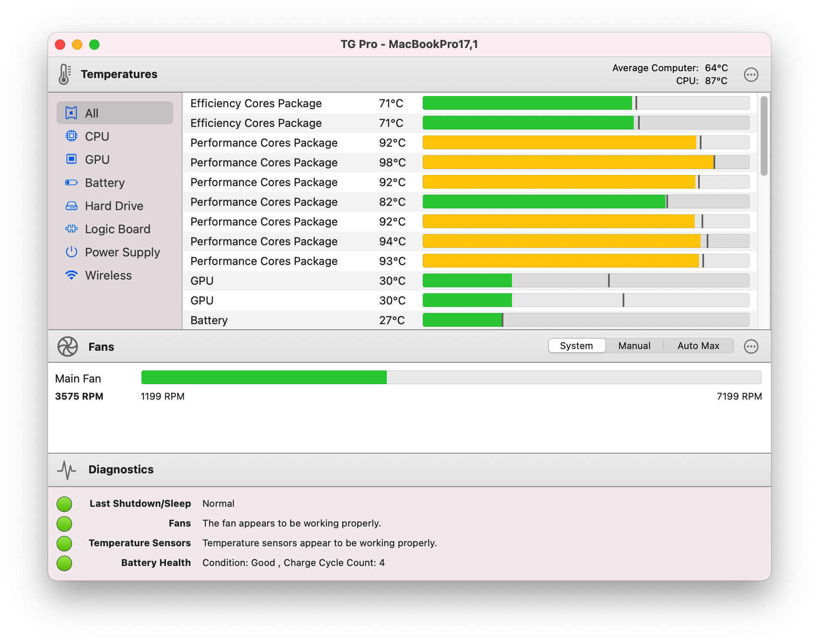
Task: Click 'Temperature sensors appear to be working properly.'
Action: coord(319,543)
